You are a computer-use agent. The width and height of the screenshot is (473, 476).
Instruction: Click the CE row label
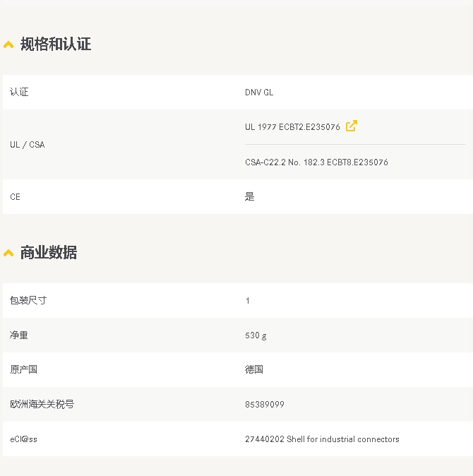point(15,197)
